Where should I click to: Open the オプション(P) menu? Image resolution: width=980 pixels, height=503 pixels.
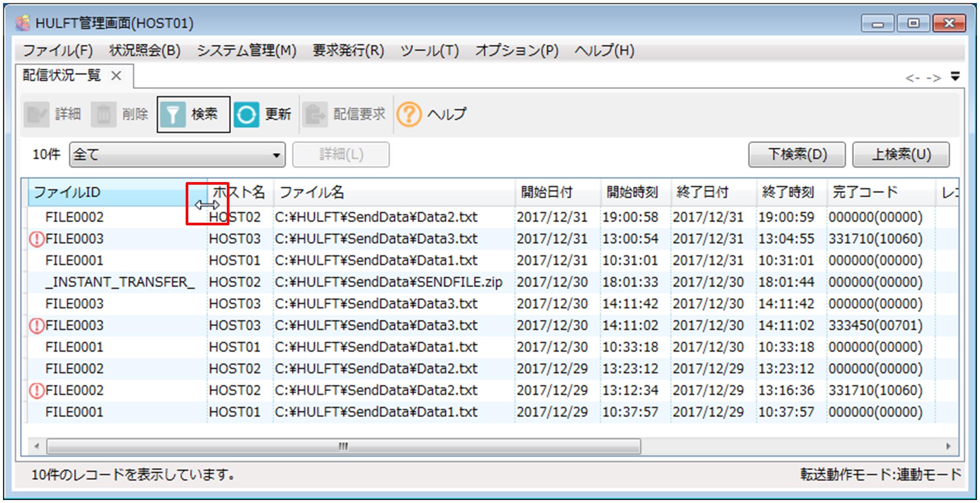click(x=517, y=51)
